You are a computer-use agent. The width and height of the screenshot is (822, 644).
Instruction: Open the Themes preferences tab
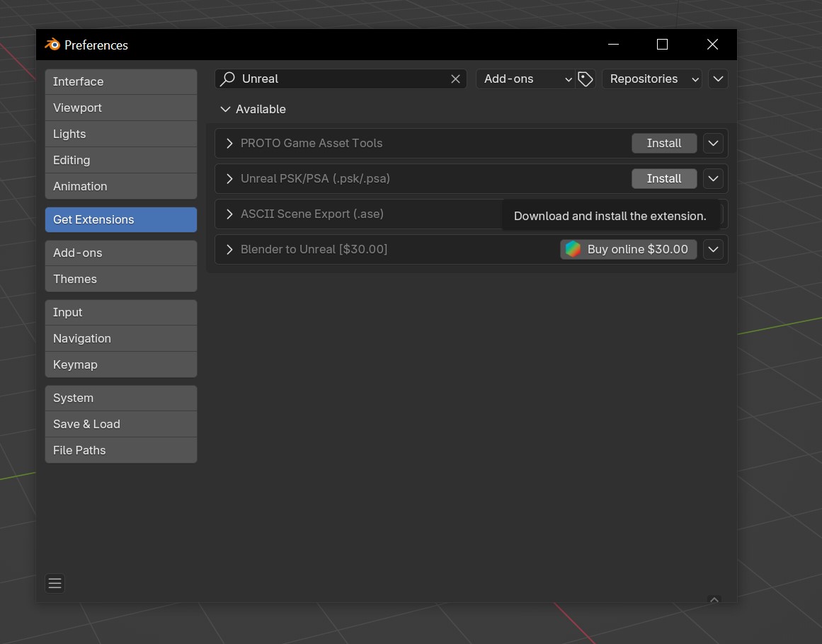[x=121, y=280]
